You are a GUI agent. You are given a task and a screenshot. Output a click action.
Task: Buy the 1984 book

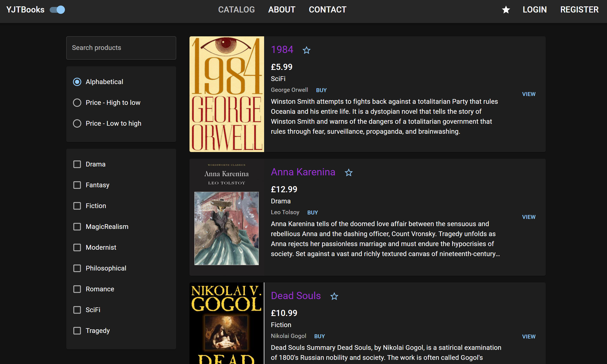(321, 90)
